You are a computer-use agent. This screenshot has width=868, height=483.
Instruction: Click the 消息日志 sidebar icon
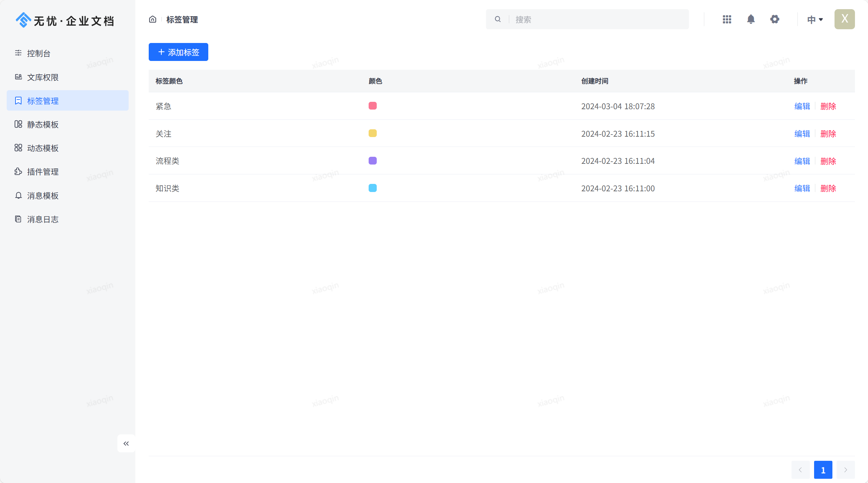point(17,219)
